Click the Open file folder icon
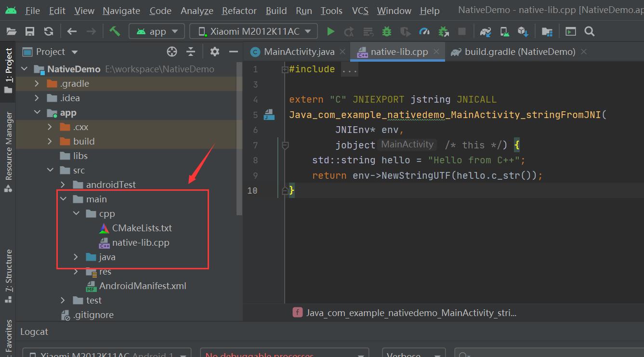Screen dimensions: 644x357 [x=11, y=31]
